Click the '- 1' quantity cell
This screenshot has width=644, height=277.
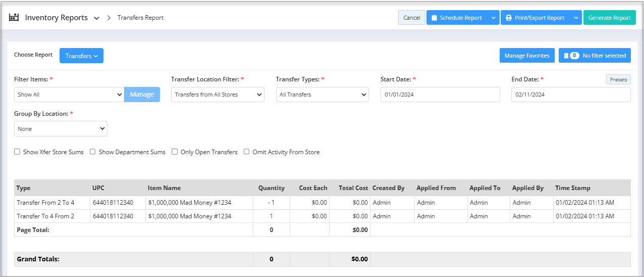272,203
